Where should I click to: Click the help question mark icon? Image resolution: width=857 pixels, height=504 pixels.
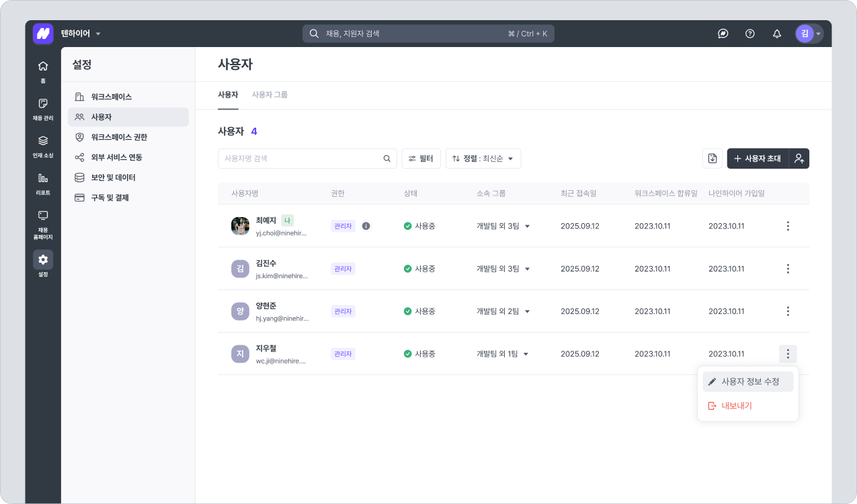[x=750, y=34]
